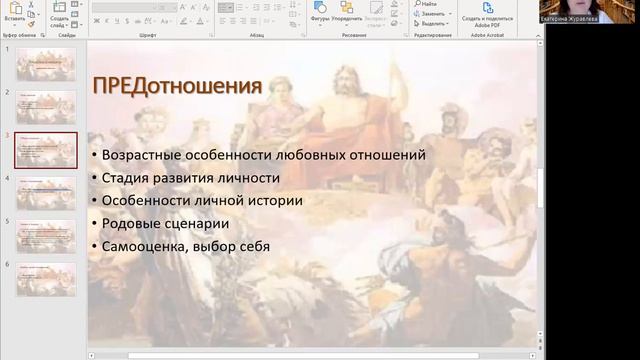Viewport: 640px width, 360px height.
Task: Toggle bold (Ж) formatting
Action: pos(97,21)
